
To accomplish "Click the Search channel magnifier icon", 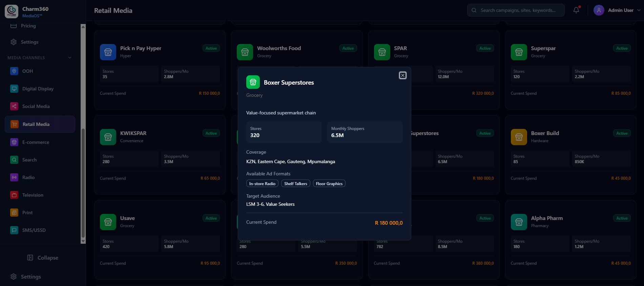I will (14, 160).
